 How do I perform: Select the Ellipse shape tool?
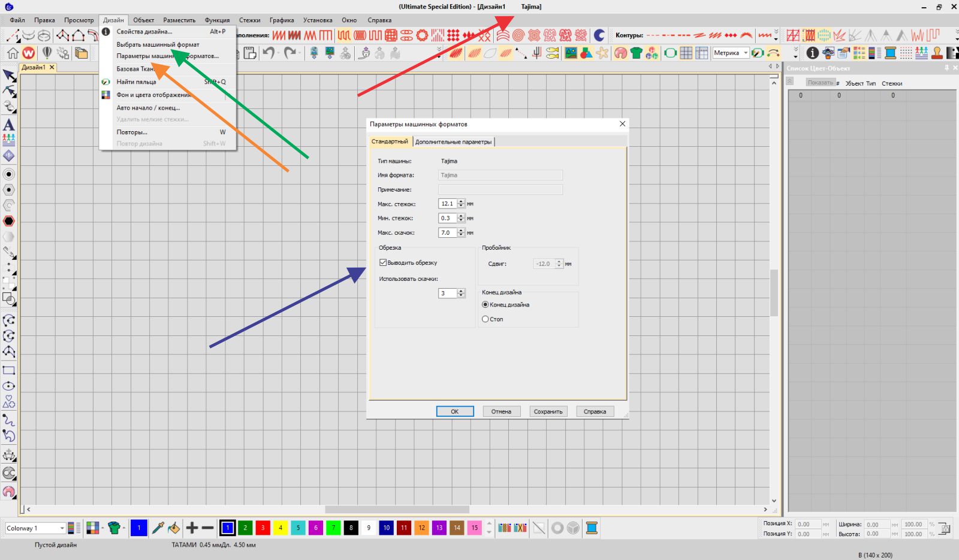coord(9,386)
